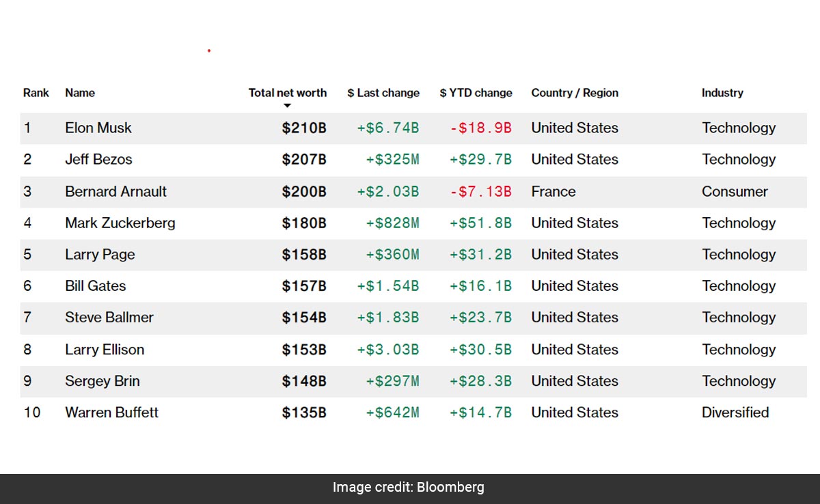Click France in the country column
Viewport: 820px width, 504px height.
[553, 191]
